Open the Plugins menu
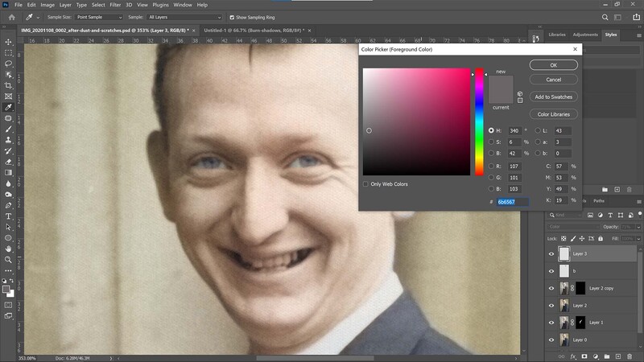 160,5
